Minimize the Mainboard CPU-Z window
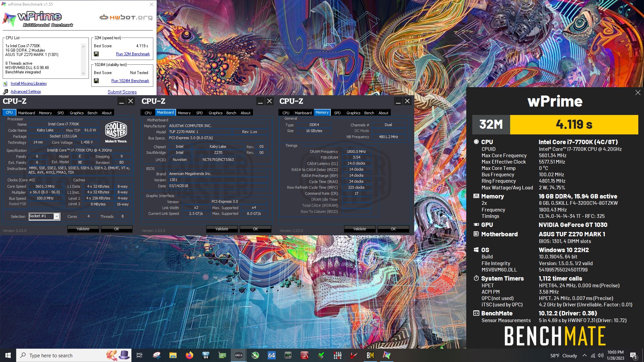Image resolution: width=644 pixels, height=362 pixels. click(260, 101)
